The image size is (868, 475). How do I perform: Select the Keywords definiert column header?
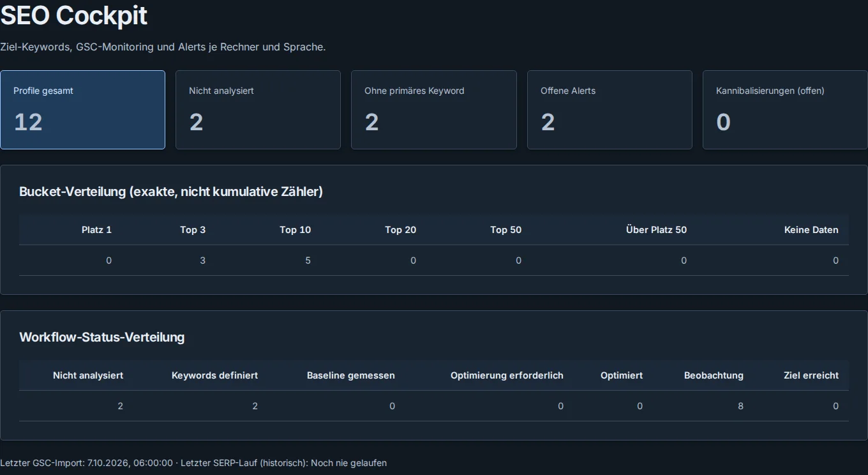[215, 375]
